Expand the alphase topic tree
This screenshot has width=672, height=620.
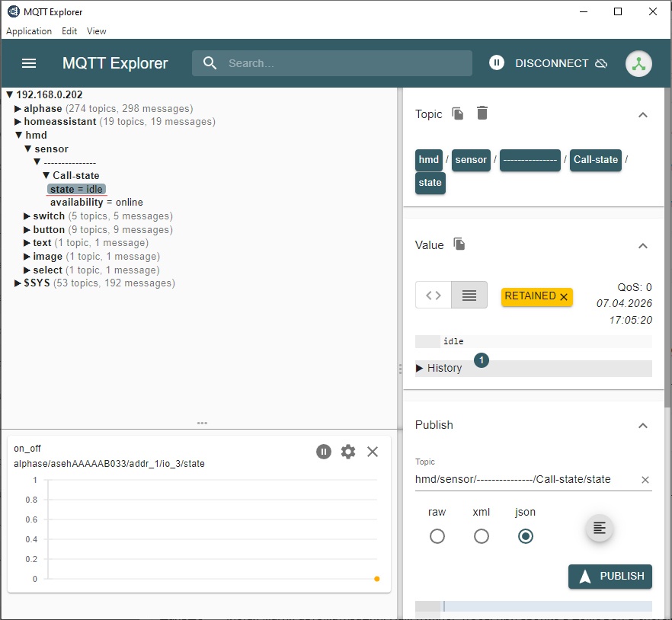click(x=18, y=108)
